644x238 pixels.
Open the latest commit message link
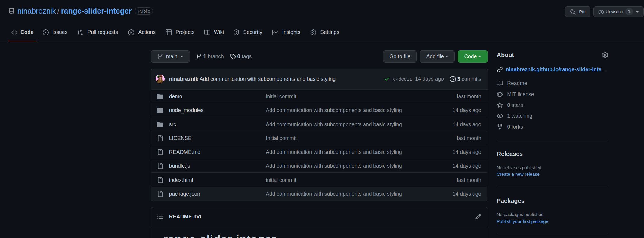tap(268, 79)
